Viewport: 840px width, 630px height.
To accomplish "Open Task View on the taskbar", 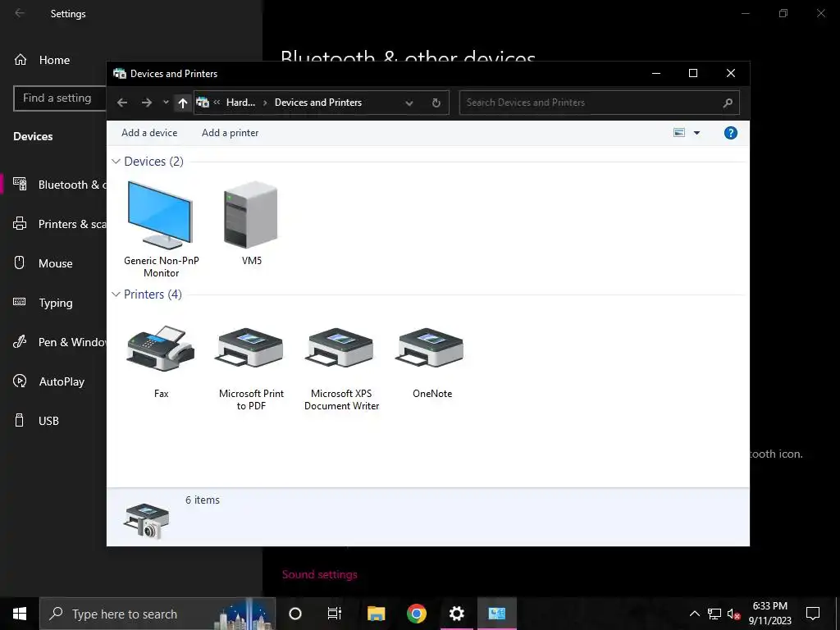I will tap(335, 614).
